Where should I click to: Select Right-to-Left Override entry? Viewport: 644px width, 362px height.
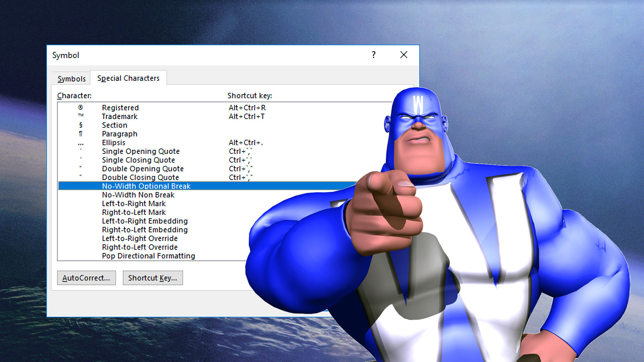point(140,247)
